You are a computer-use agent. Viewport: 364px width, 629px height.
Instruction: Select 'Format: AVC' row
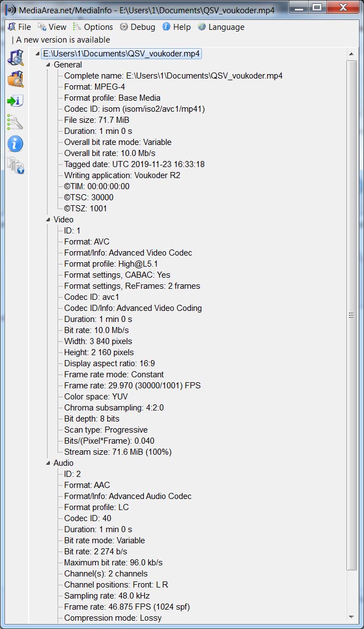[87, 242]
